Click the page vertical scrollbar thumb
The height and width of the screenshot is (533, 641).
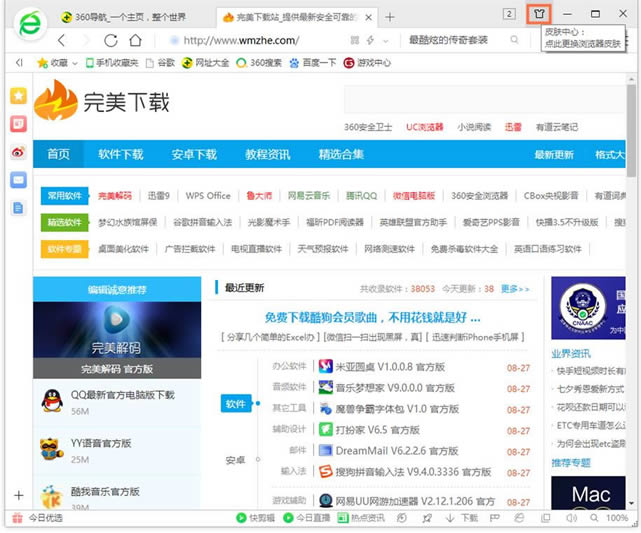tap(632, 131)
